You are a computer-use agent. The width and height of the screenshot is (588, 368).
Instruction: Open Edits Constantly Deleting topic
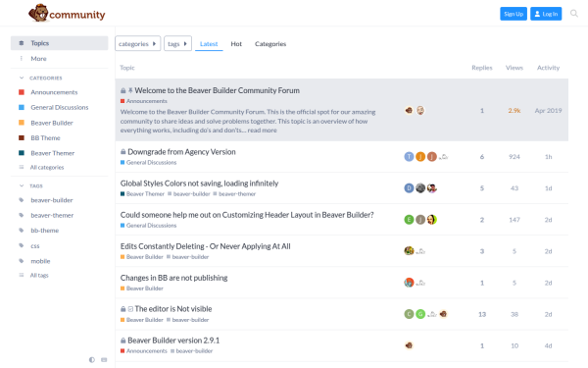click(205, 246)
